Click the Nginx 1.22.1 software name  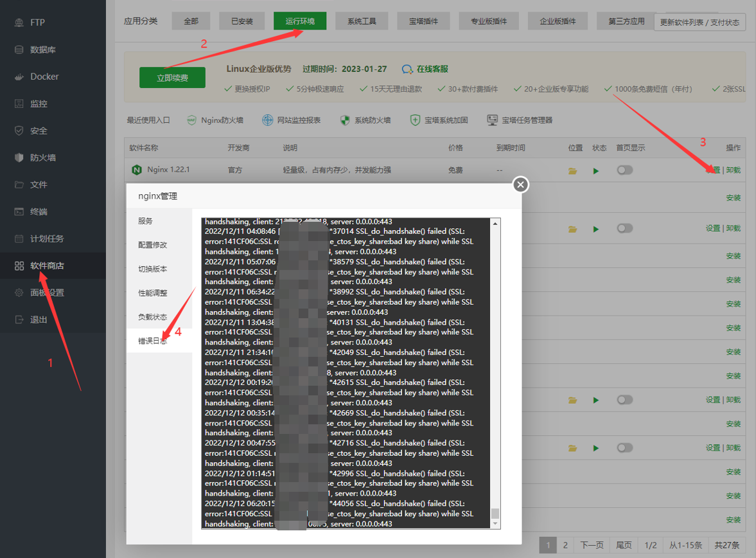pyautogui.click(x=168, y=170)
